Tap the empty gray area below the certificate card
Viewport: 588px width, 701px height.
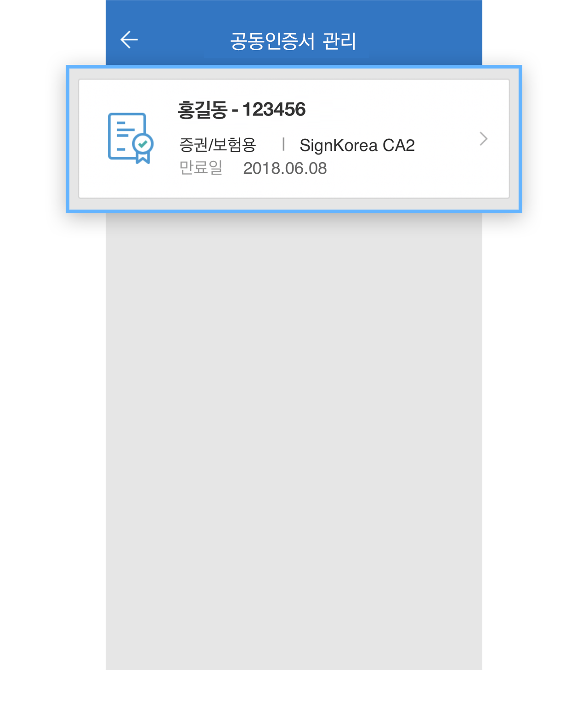click(x=294, y=441)
